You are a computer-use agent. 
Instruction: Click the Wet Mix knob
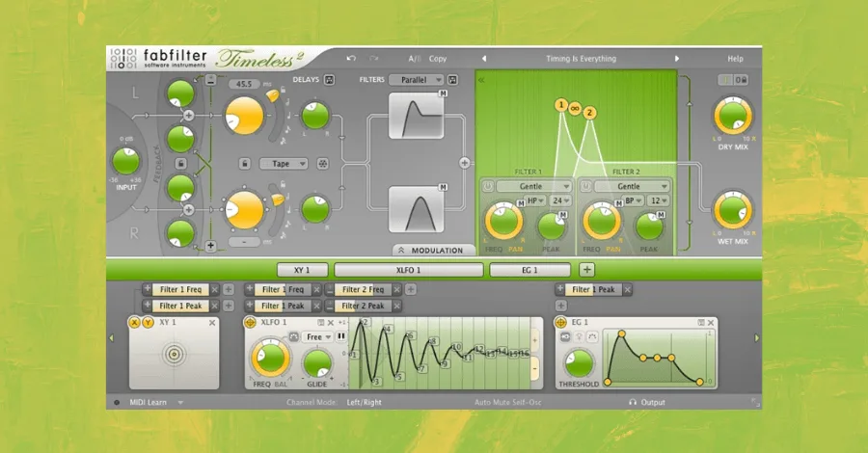pos(733,210)
